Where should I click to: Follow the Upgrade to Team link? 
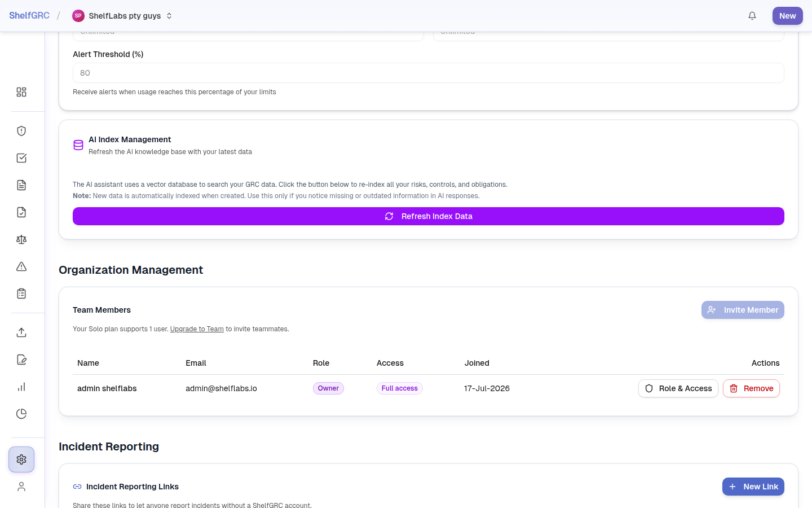197,329
